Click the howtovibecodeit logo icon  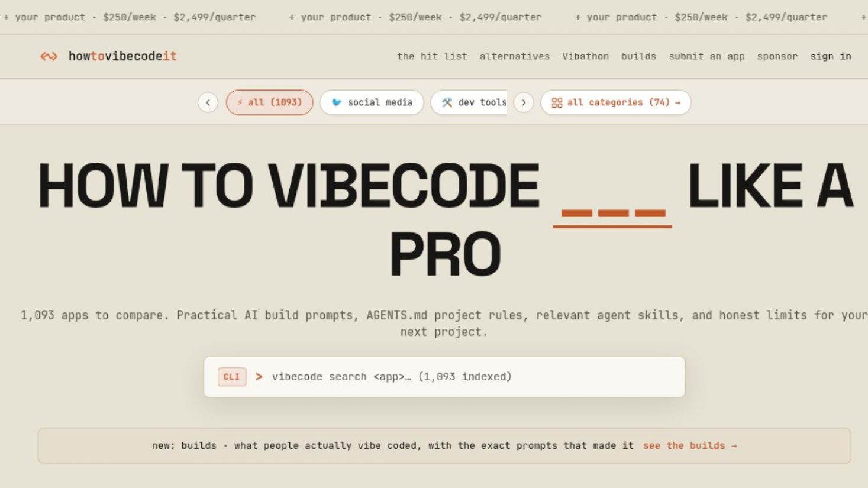pos(49,56)
